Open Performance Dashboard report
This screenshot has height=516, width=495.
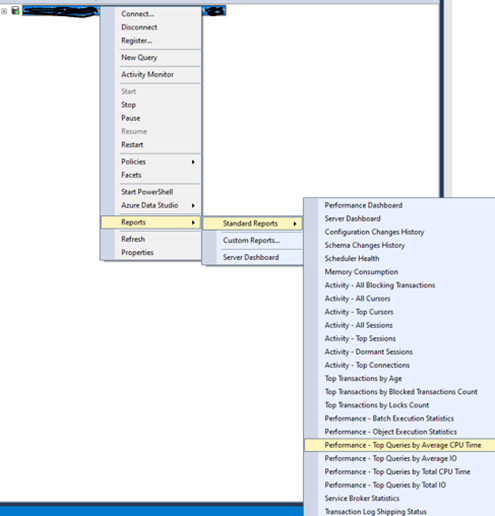363,205
